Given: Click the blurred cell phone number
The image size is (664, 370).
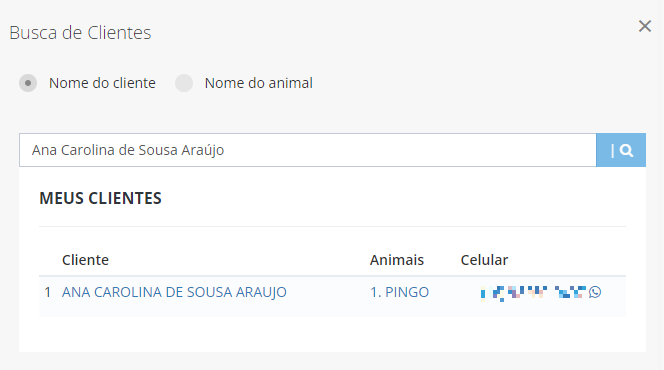Looking at the screenshot, I should [533, 292].
